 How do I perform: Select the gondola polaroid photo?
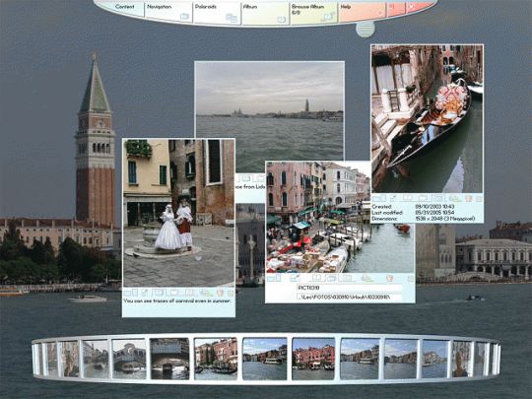(428, 119)
